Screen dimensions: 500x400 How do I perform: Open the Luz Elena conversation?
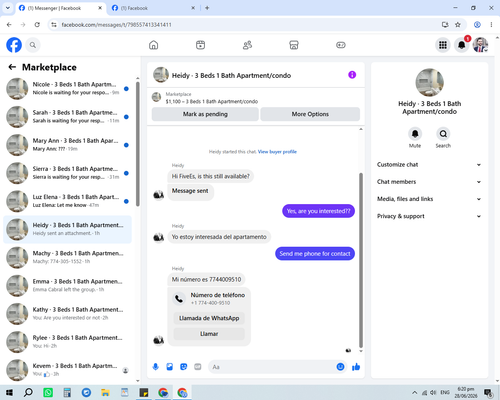[x=68, y=201]
